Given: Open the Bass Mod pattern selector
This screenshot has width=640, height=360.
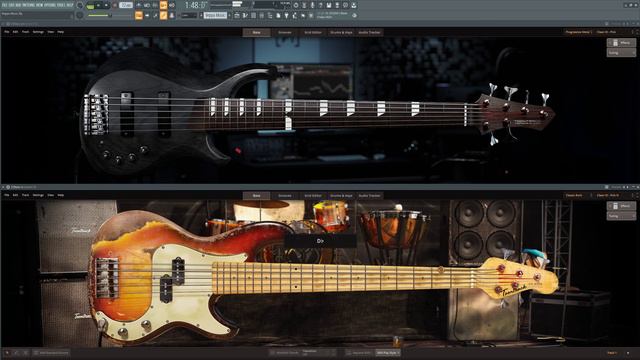Looking at the screenshot, I should click(x=215, y=16).
